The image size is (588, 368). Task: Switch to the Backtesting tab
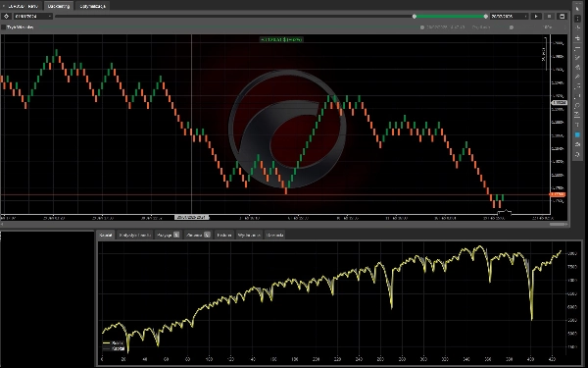59,6
